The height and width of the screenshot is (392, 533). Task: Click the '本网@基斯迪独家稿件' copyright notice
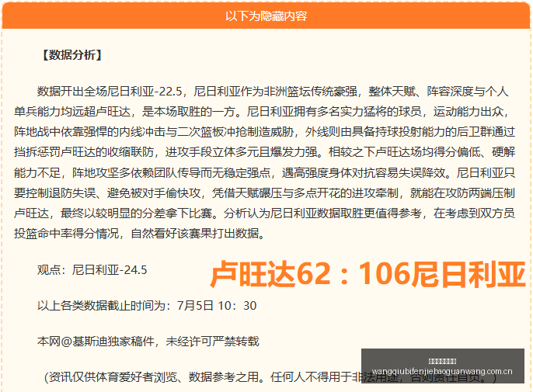(x=148, y=341)
